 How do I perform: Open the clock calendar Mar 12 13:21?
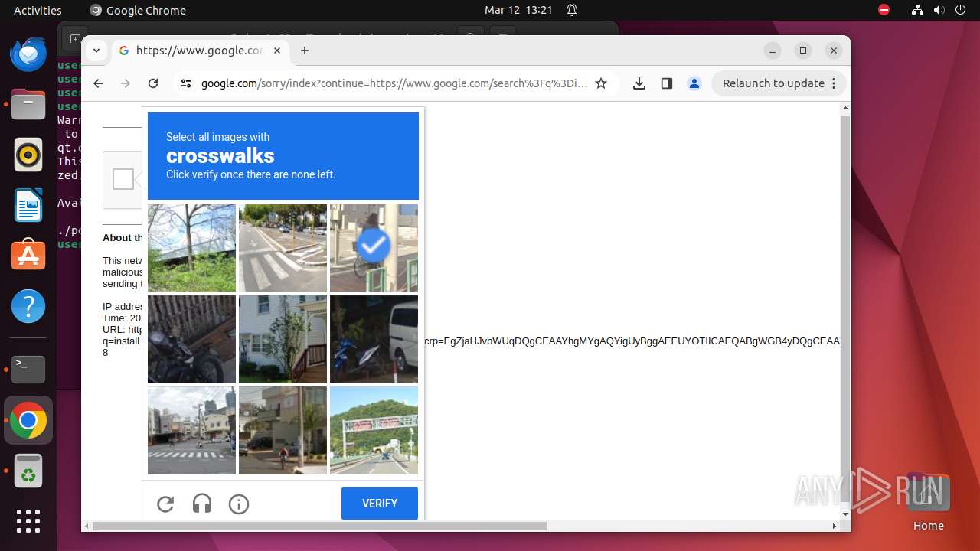(x=518, y=10)
